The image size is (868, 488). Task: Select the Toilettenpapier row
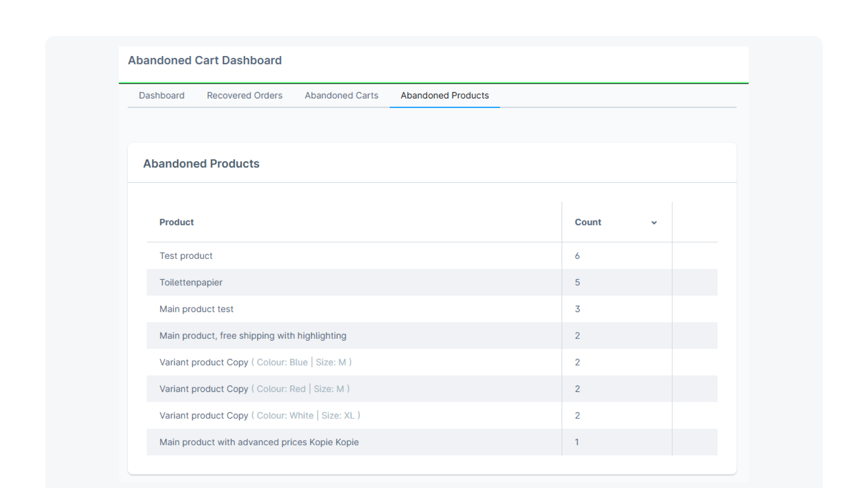point(191,282)
